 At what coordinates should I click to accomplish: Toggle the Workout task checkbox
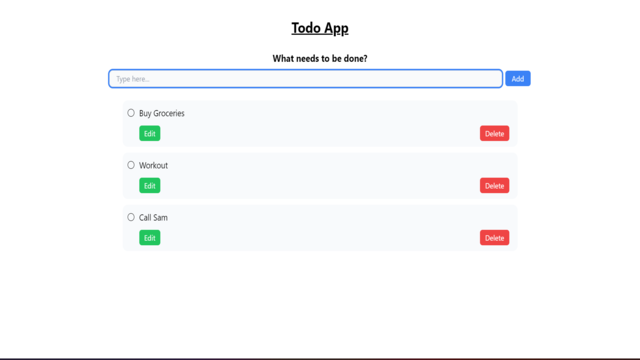pyautogui.click(x=131, y=165)
